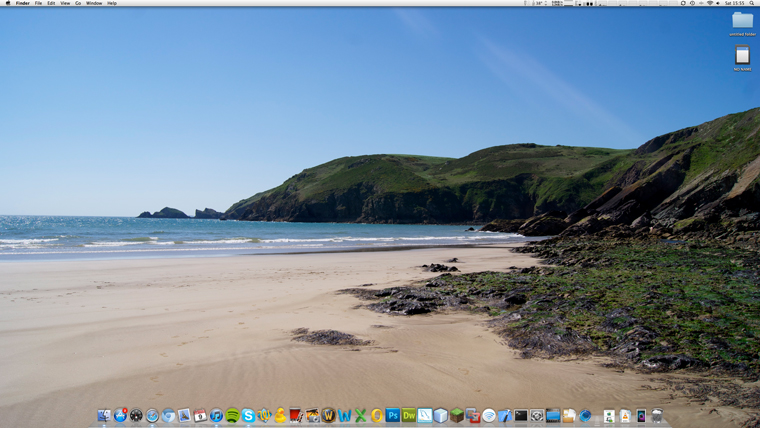Image resolution: width=760 pixels, height=428 pixels.
Task: Open the View menu
Action: point(65,3)
